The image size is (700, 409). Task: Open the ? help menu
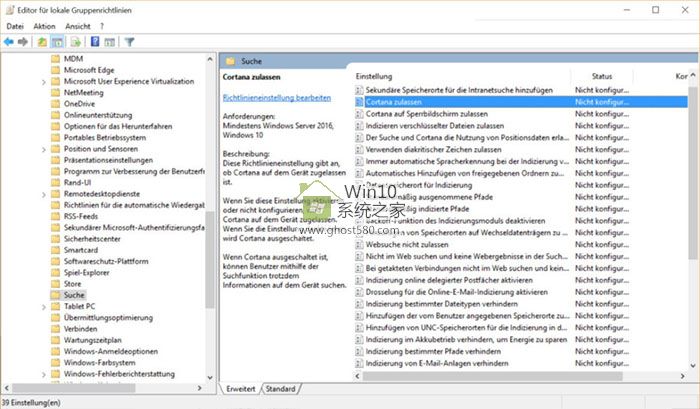click(102, 26)
